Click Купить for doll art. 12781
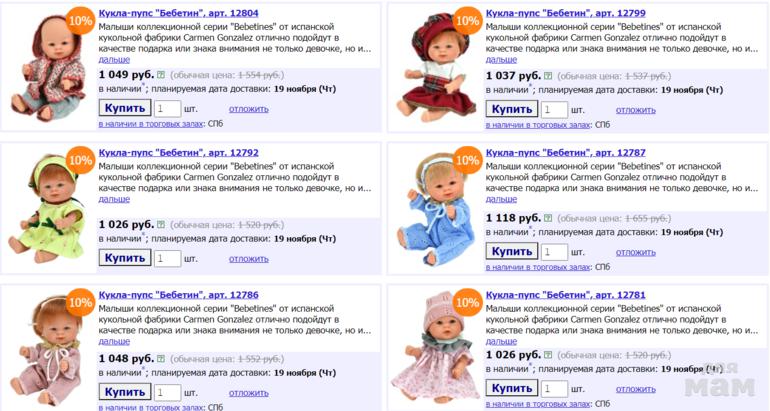770x411 pixels. (x=512, y=388)
